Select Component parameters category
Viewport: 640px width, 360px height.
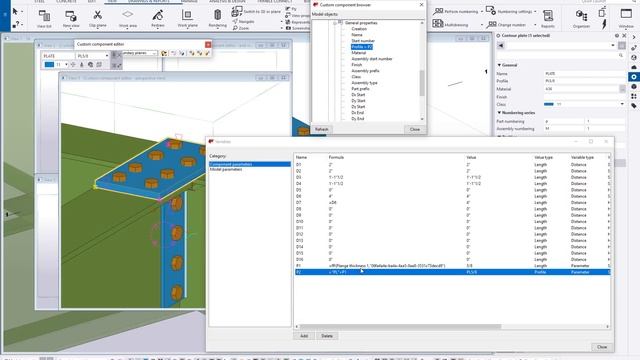[250, 164]
